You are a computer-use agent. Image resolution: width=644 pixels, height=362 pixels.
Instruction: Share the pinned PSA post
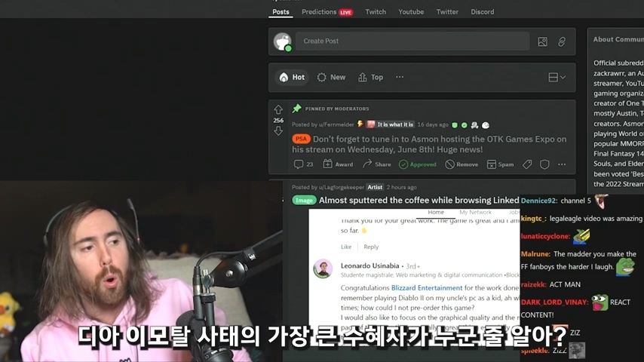click(x=376, y=164)
